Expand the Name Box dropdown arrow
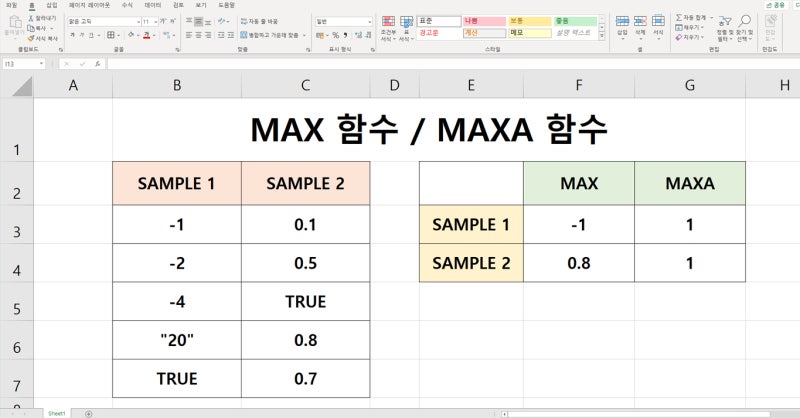The image size is (800, 418). (x=41, y=64)
